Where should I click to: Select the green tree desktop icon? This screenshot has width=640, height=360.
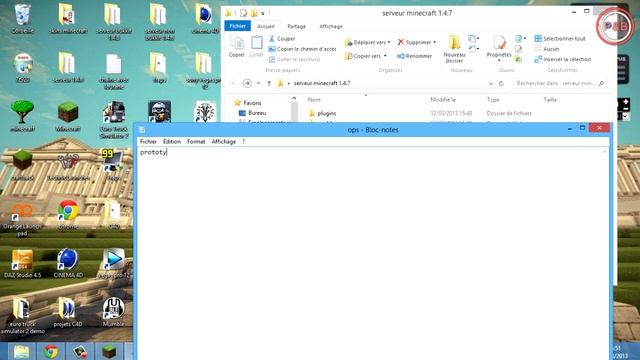point(22,116)
